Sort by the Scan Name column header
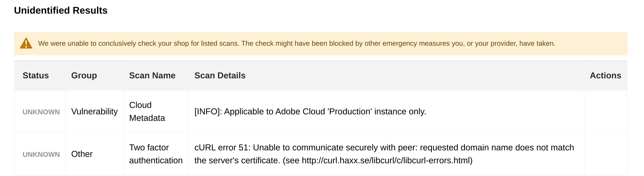The height and width of the screenshot is (176, 644). click(152, 75)
